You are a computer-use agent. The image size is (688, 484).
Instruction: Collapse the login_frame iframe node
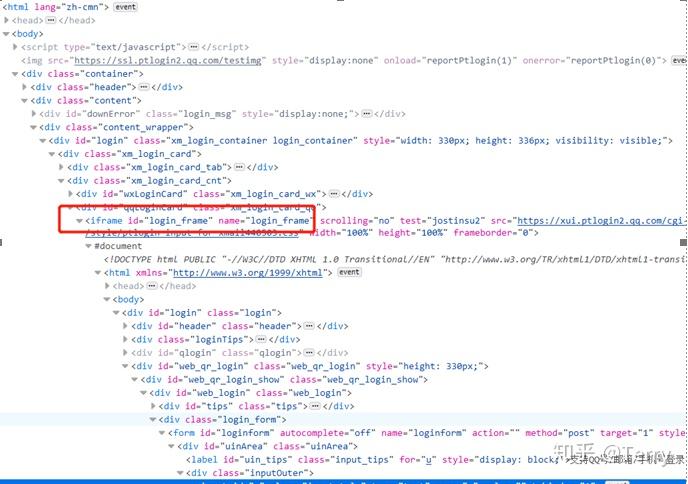tap(79, 221)
